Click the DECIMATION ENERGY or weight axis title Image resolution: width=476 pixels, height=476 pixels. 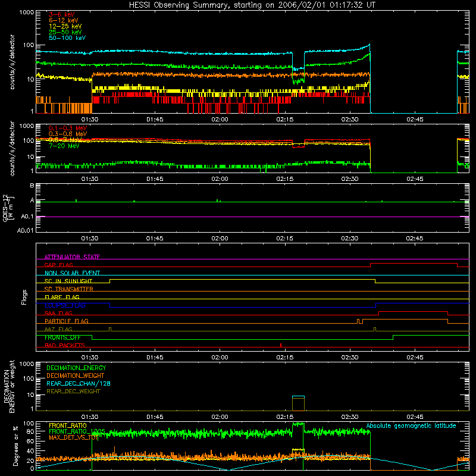10,386
